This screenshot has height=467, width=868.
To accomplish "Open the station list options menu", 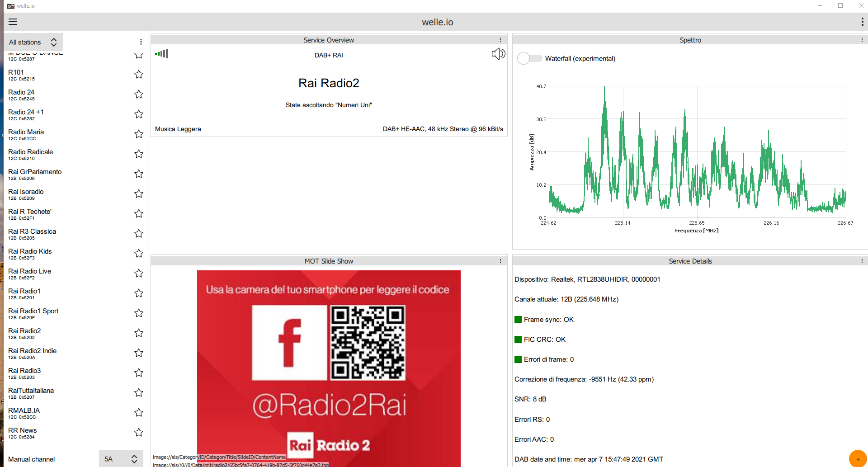I will pyautogui.click(x=141, y=42).
